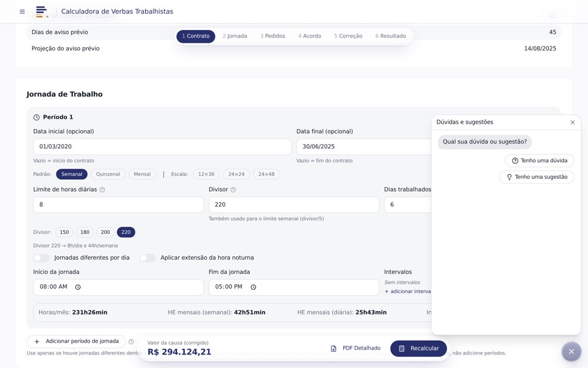Go to step 6 Resultado
588x368 pixels.
pyautogui.click(x=391, y=36)
